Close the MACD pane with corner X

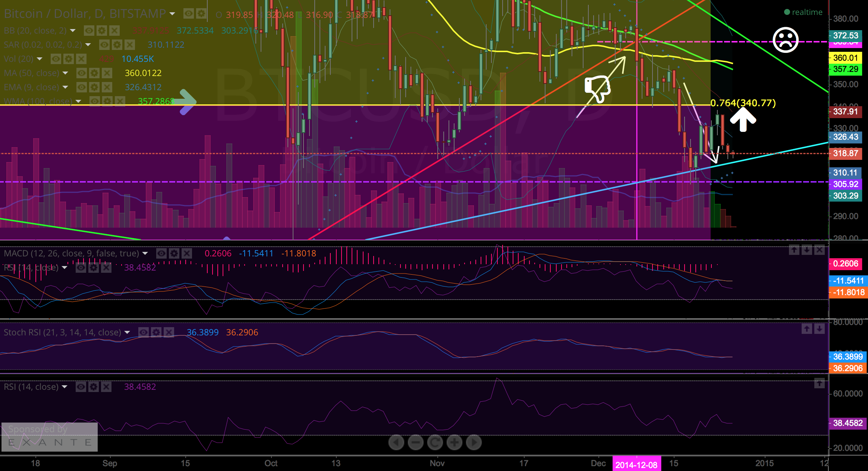pos(820,250)
